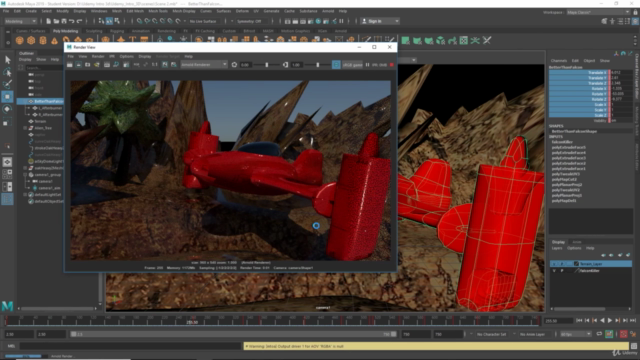Redo using the status line arrow
This screenshot has width=640, height=360.
click(80, 21)
